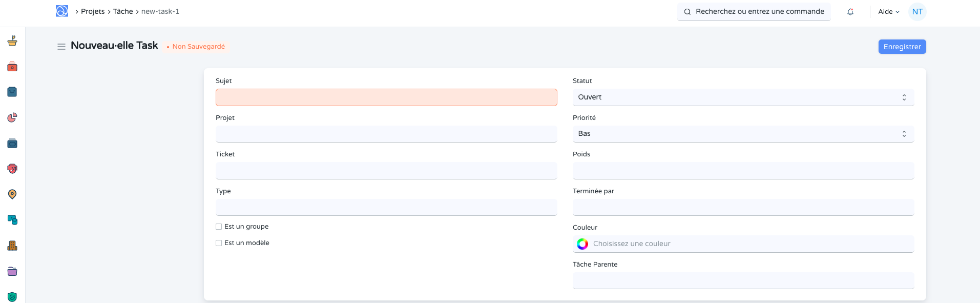Image resolution: width=980 pixels, height=303 pixels.
Task: Enable the 'Est un groupe' checkbox
Action: coord(219,227)
